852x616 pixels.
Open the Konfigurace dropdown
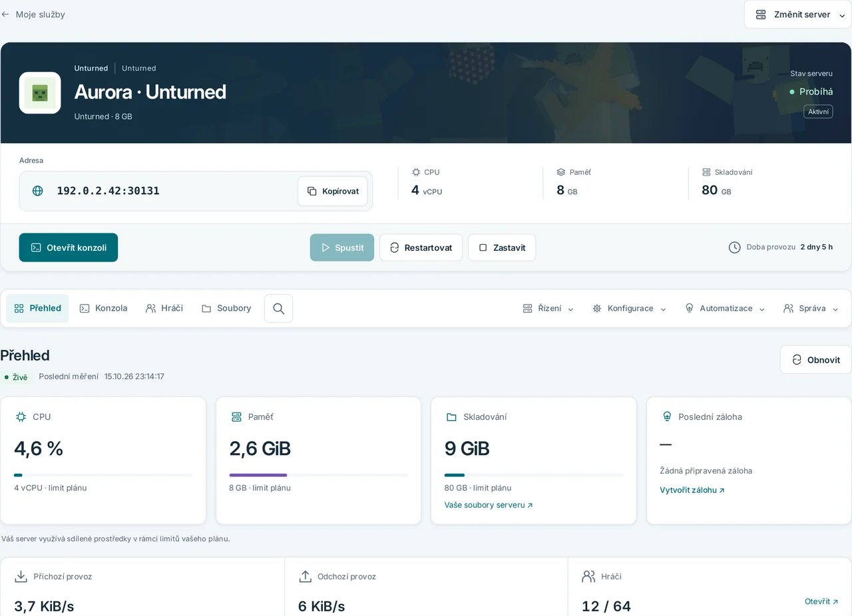[629, 309]
